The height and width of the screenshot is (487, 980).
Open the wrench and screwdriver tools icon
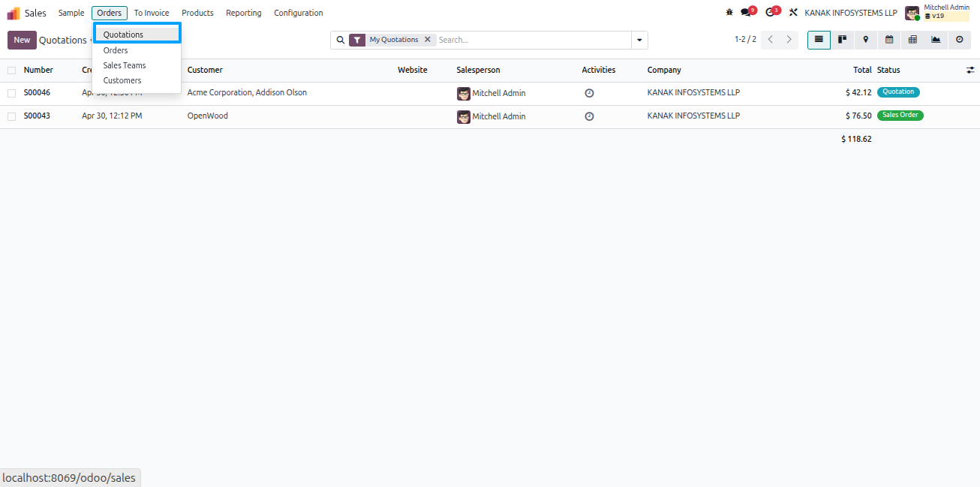(x=793, y=13)
